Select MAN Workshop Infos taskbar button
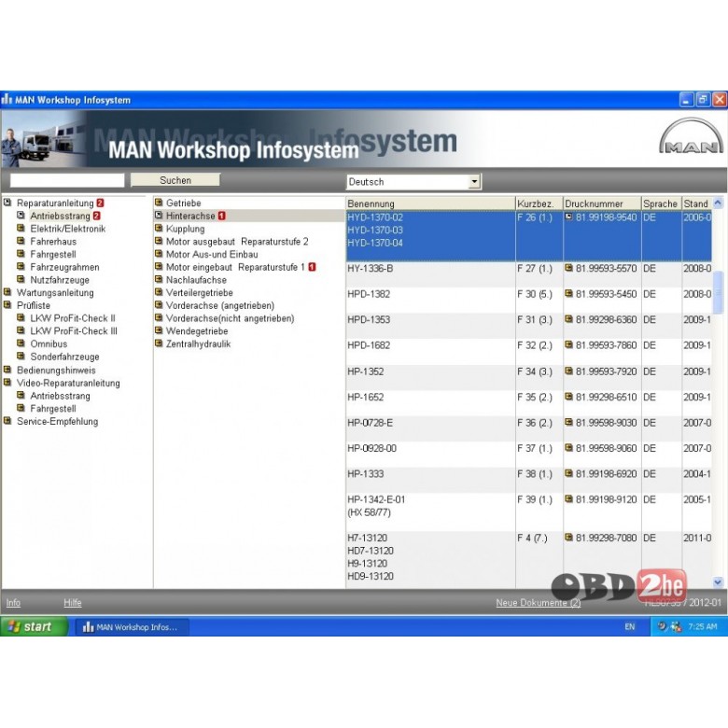Image resolution: width=728 pixels, height=728 pixels. tap(133, 627)
